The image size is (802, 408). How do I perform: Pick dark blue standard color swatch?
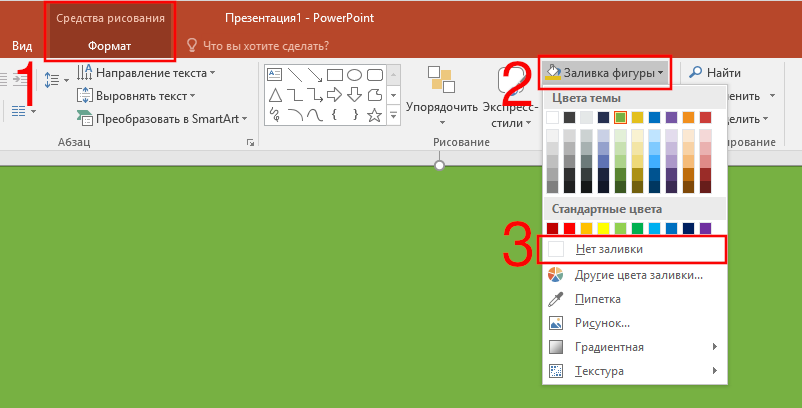pos(688,228)
